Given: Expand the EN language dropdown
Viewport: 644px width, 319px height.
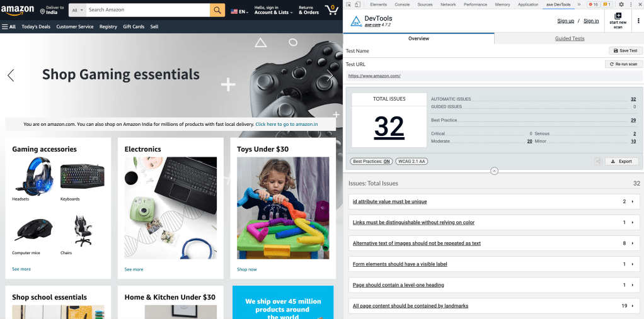Looking at the screenshot, I should point(240,12).
